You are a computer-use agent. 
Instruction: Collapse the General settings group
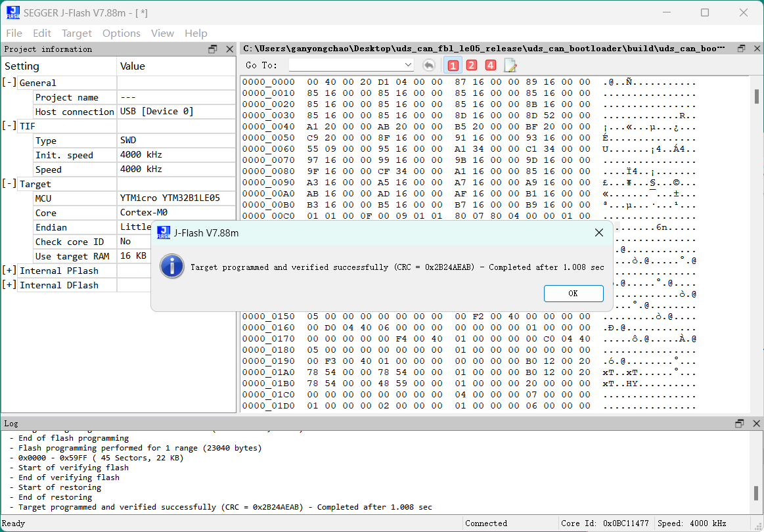(x=10, y=83)
